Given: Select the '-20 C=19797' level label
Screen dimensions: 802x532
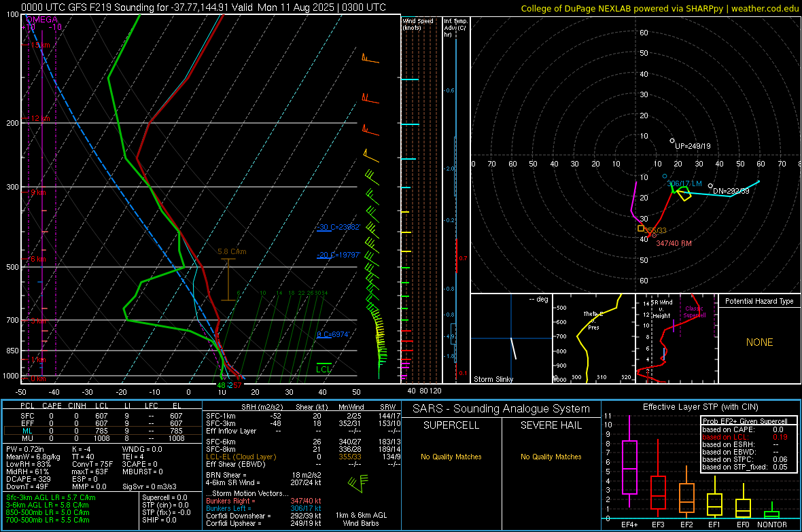Looking at the screenshot, I should click(338, 255).
